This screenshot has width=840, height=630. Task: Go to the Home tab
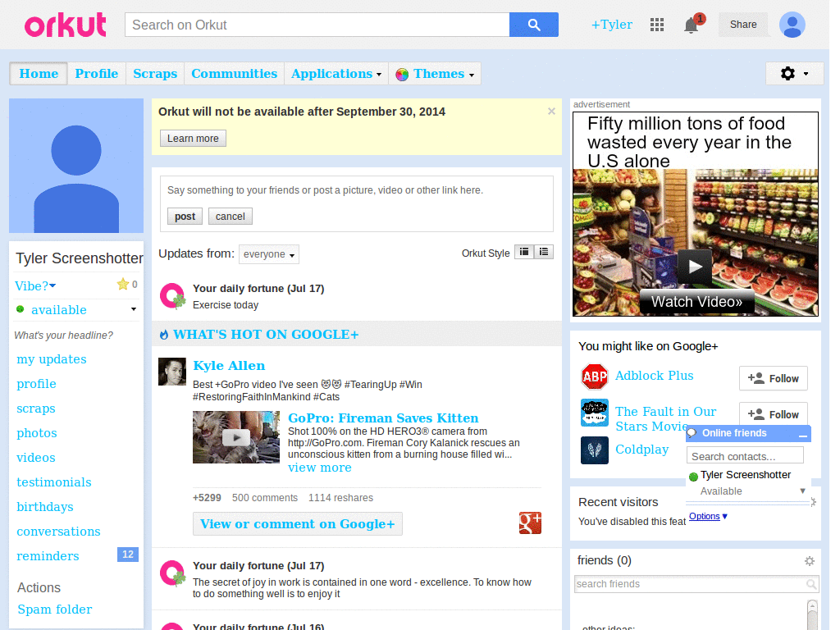point(39,73)
